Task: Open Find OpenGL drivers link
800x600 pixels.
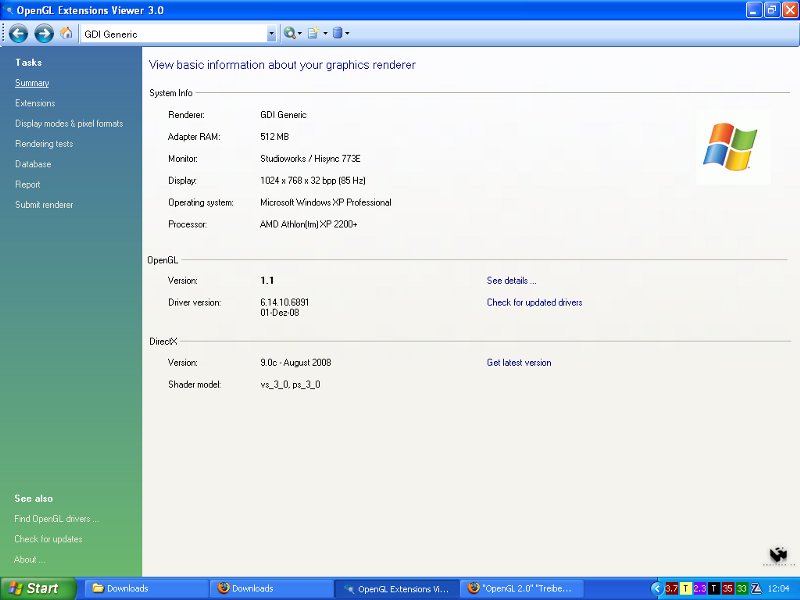Action: click(56, 519)
